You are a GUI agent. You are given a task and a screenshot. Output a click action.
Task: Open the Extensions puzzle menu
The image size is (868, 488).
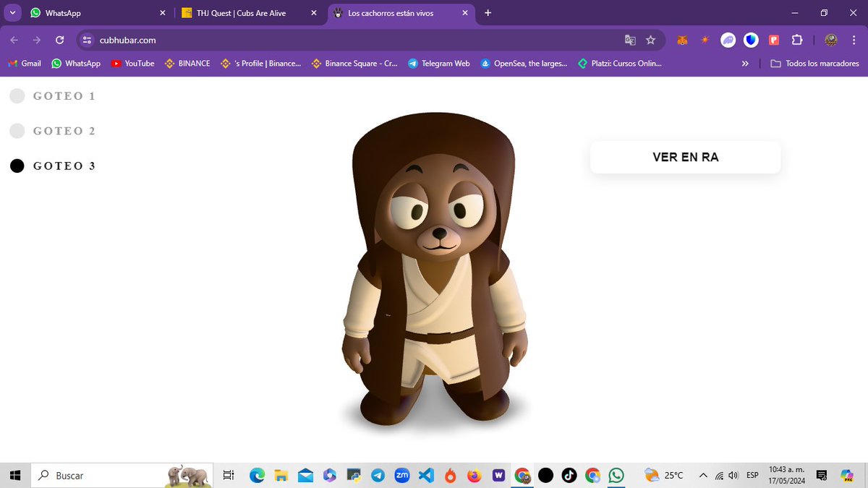797,40
